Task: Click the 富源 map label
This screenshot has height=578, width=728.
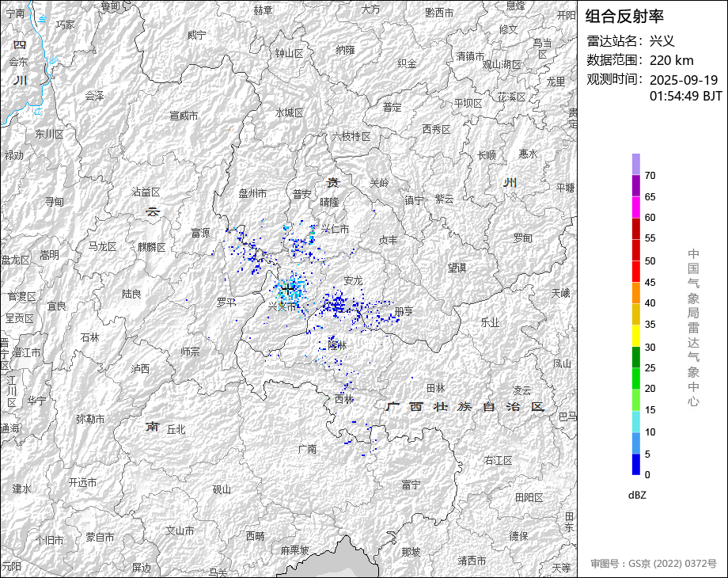Action: pyautogui.click(x=200, y=233)
